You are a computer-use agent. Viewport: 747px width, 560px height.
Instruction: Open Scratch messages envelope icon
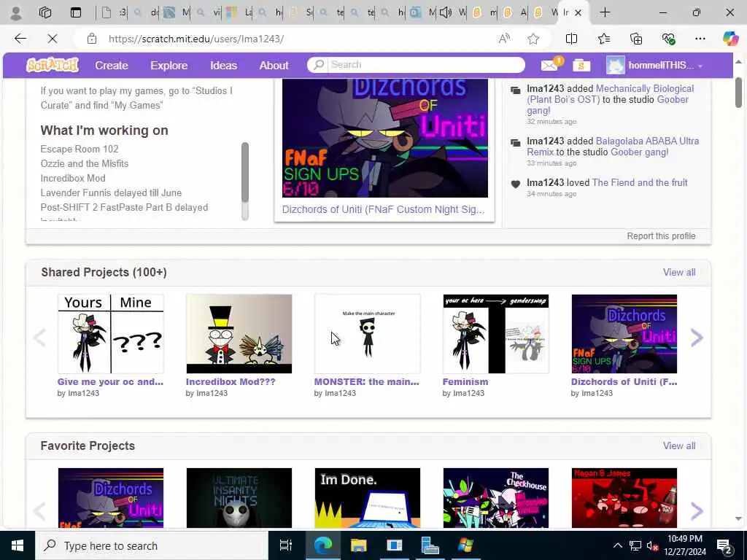tap(551, 65)
